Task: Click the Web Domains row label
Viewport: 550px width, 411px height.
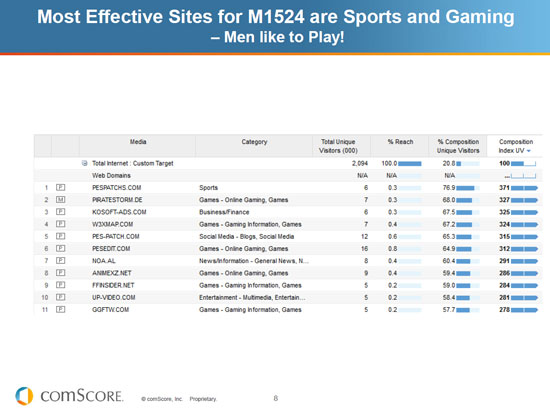Action: [111, 175]
